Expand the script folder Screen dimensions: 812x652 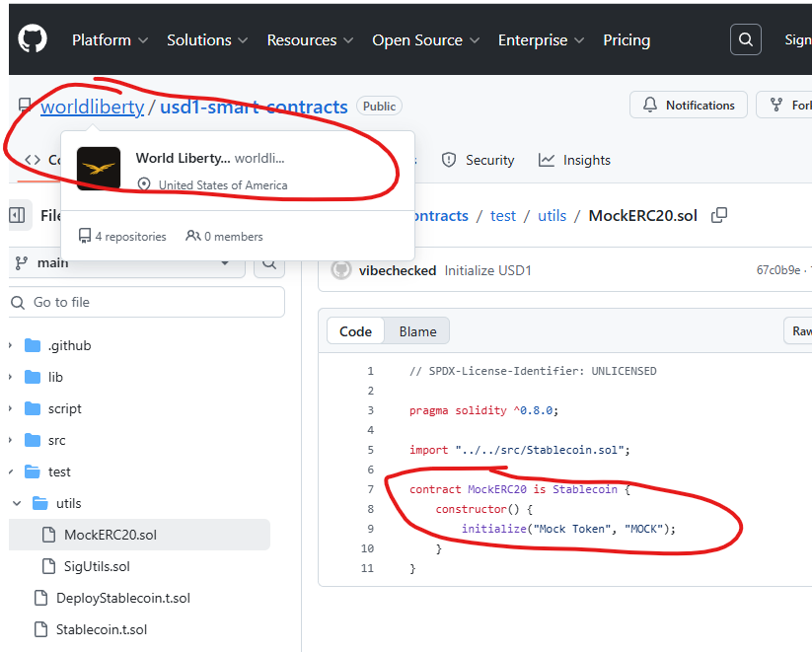pos(11,408)
